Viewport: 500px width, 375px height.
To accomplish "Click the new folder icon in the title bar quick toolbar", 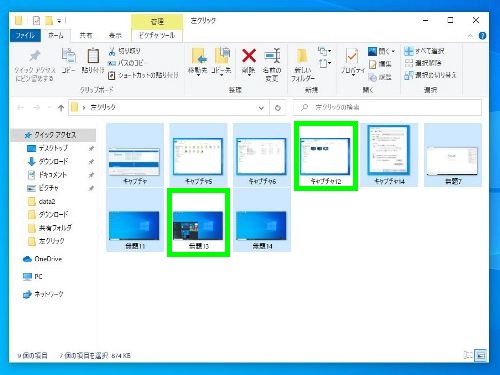I will (x=49, y=21).
